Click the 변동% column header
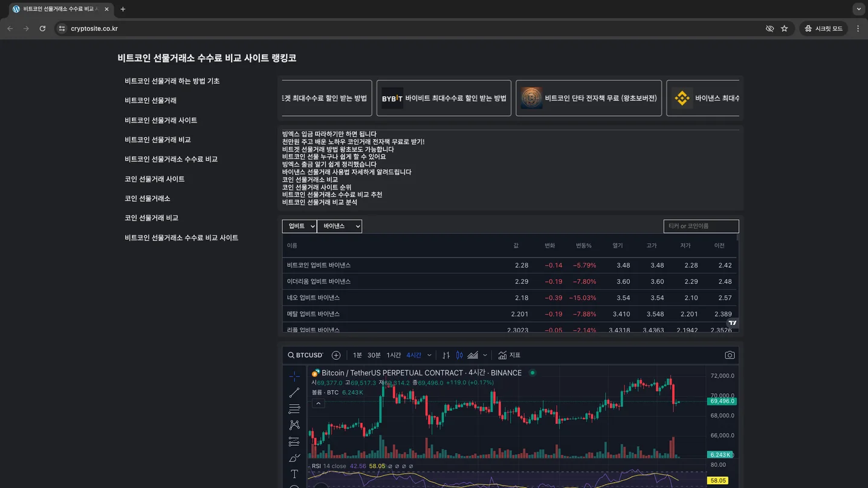 click(x=583, y=245)
